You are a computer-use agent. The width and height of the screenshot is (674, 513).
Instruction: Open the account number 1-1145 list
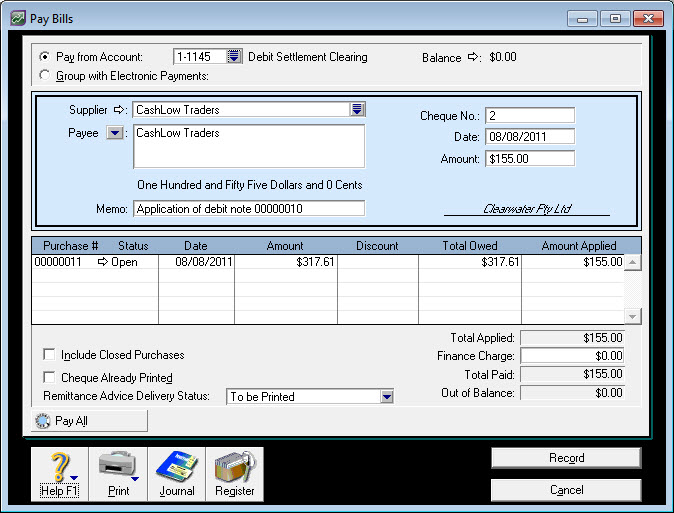234,56
